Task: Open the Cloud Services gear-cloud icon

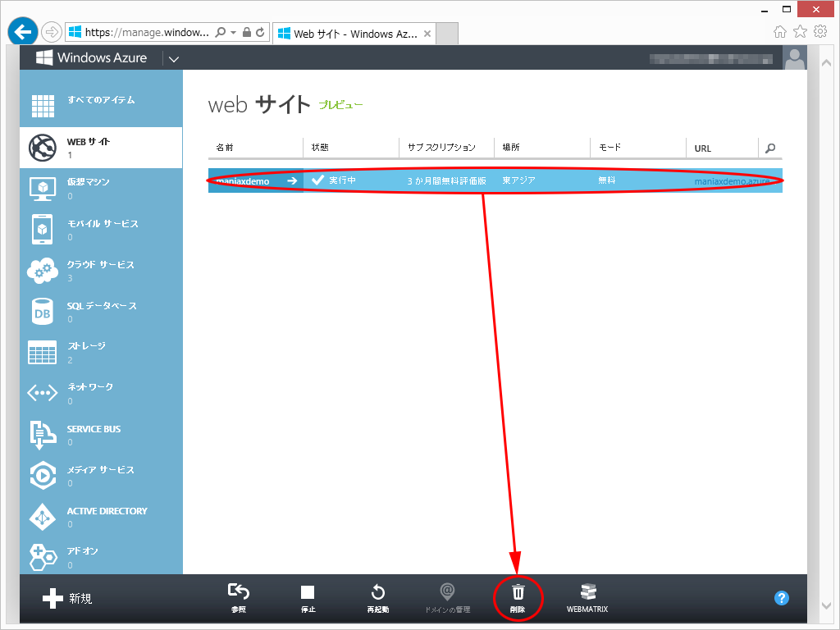Action: (43, 271)
